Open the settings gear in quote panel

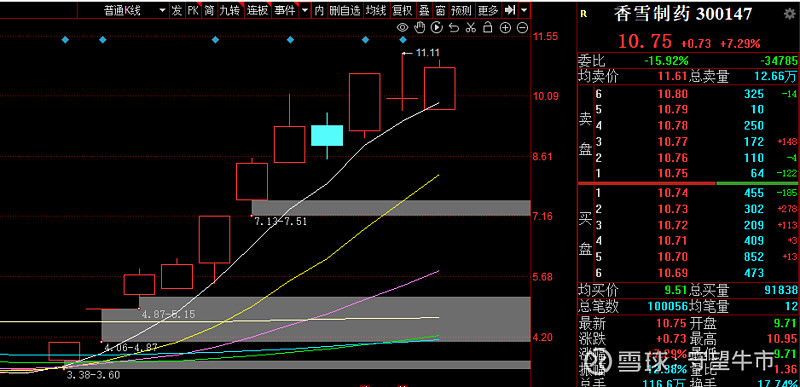(x=789, y=14)
